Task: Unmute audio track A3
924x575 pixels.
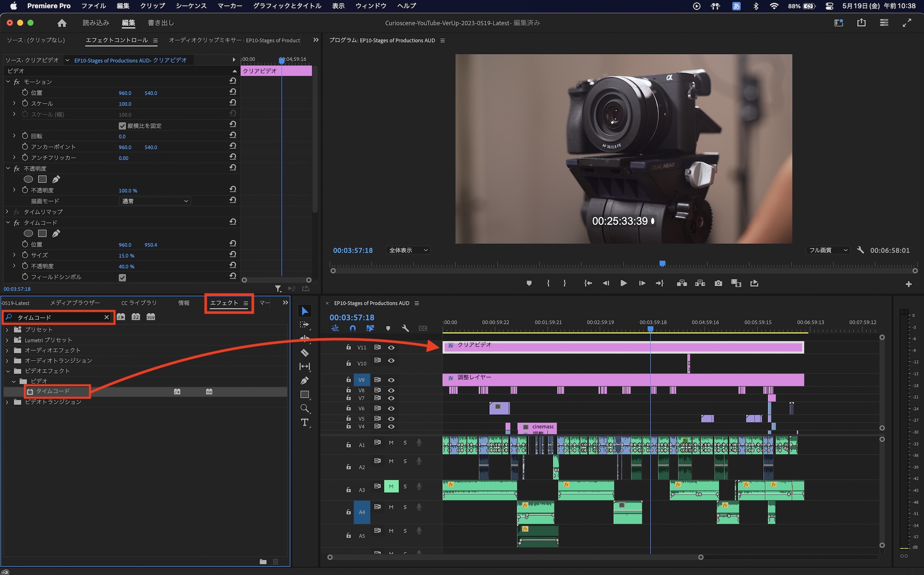Action: 391,486
